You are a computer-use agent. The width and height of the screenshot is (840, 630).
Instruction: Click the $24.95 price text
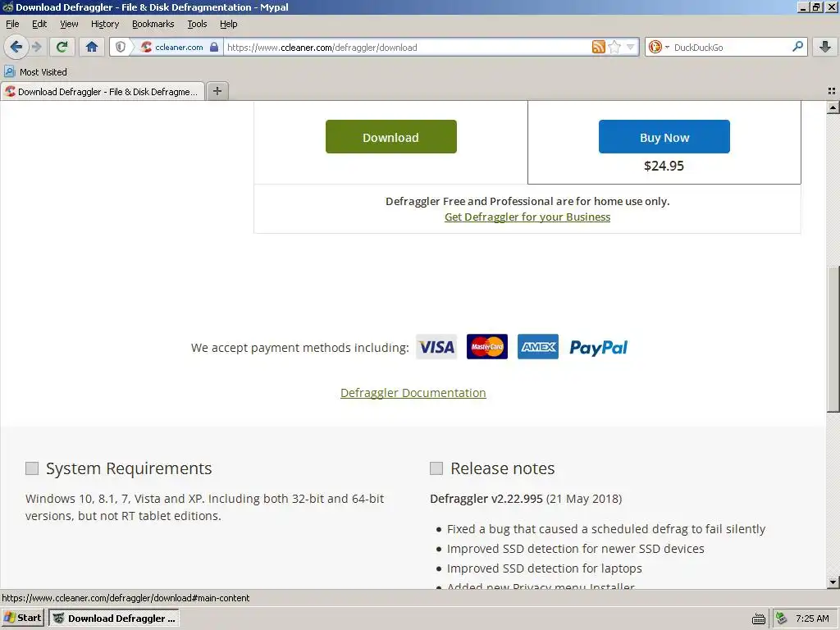click(664, 166)
